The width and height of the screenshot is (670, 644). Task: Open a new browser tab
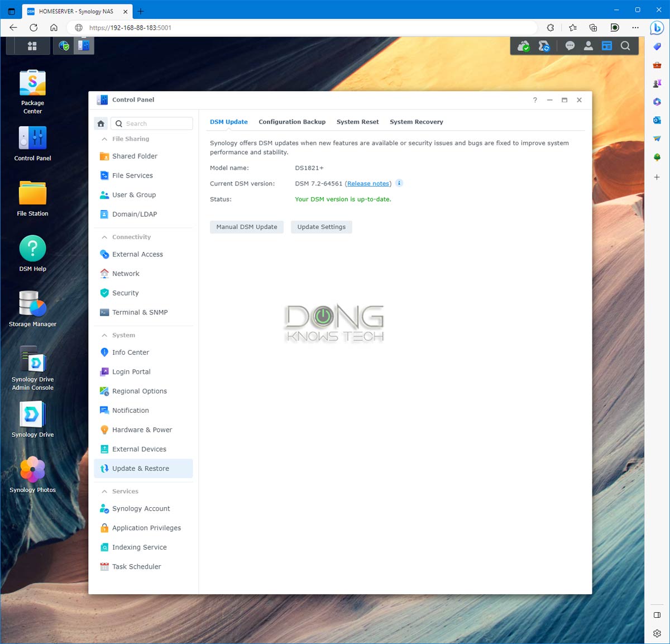pos(141,11)
